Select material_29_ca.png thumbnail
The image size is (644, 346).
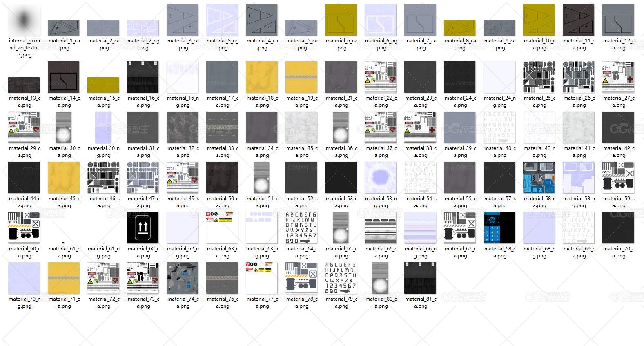click(x=24, y=127)
